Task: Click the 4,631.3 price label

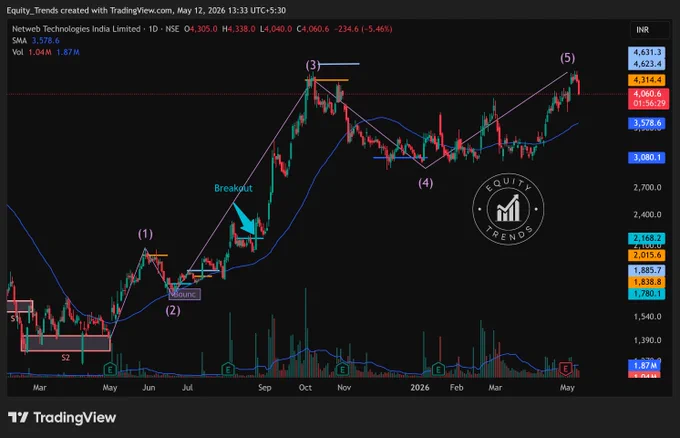Action: point(647,52)
